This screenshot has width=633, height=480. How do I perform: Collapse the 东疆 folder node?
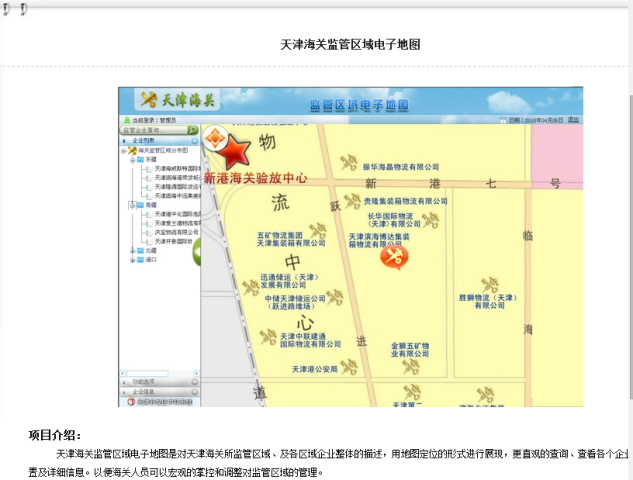coord(132,160)
